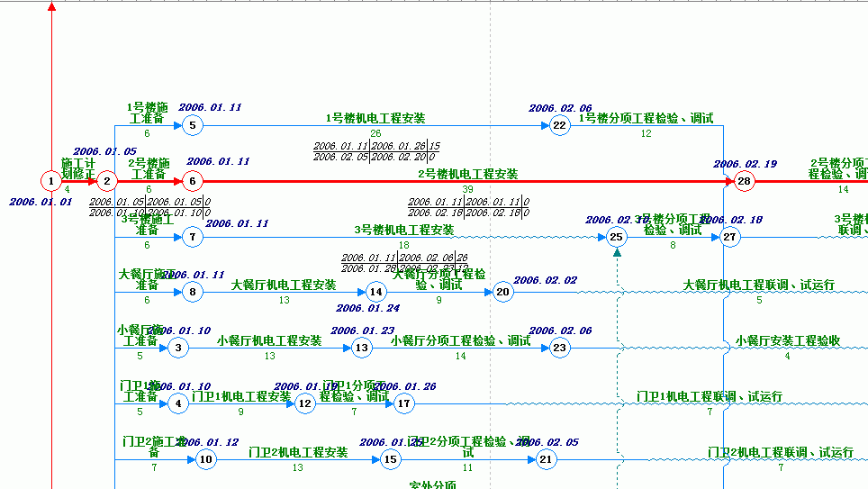Click task label 门卫1机电工程安装
The image size is (868, 489).
click(241, 396)
